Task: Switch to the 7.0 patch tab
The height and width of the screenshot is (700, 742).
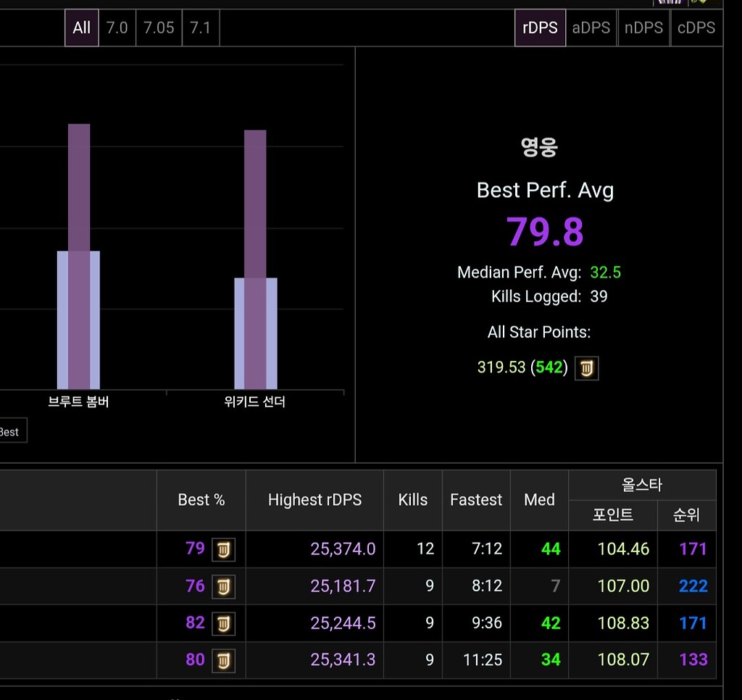Action: tap(117, 28)
